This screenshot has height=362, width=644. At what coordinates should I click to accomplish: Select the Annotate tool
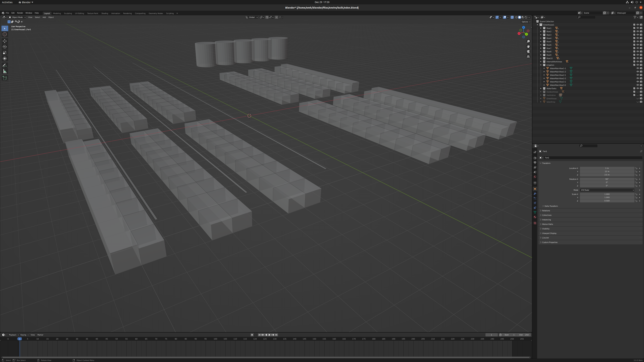pos(5,66)
